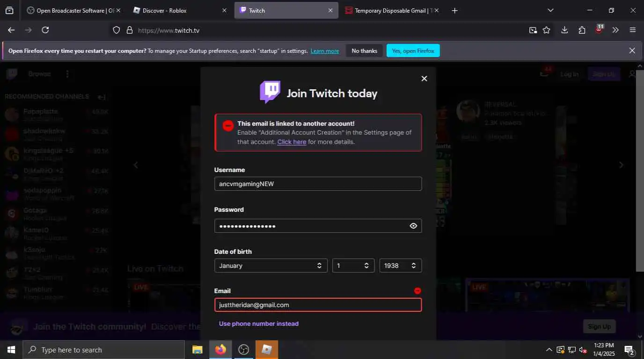
Task: Open Tumblurr recommended channel
Action: (56, 293)
